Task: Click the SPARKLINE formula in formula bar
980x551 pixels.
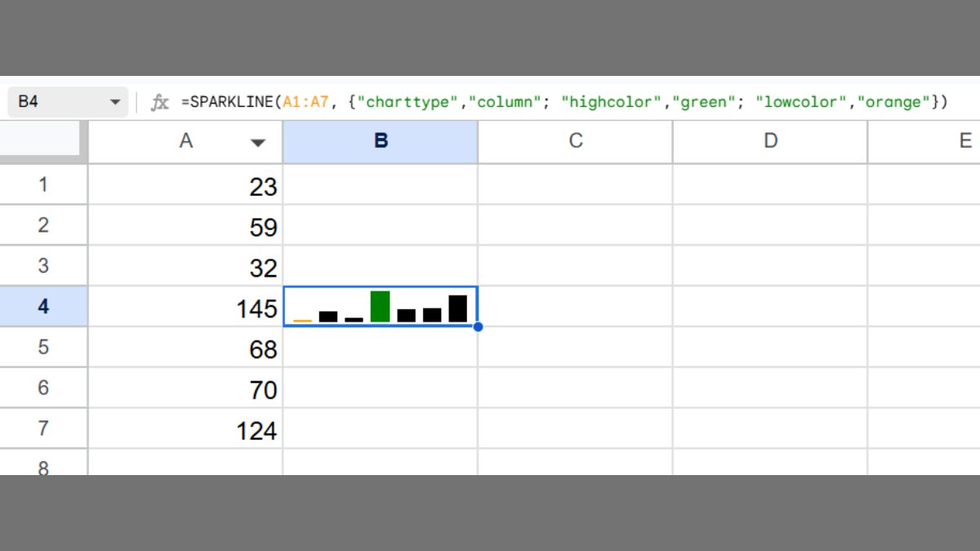Action: click(565, 102)
